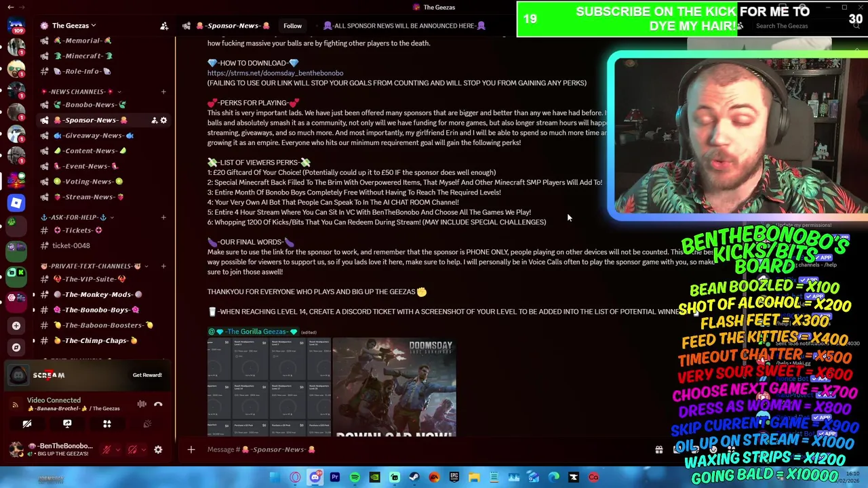The image size is (868, 488).
Task: Click the voice connection signal icon
Action: tap(15, 404)
